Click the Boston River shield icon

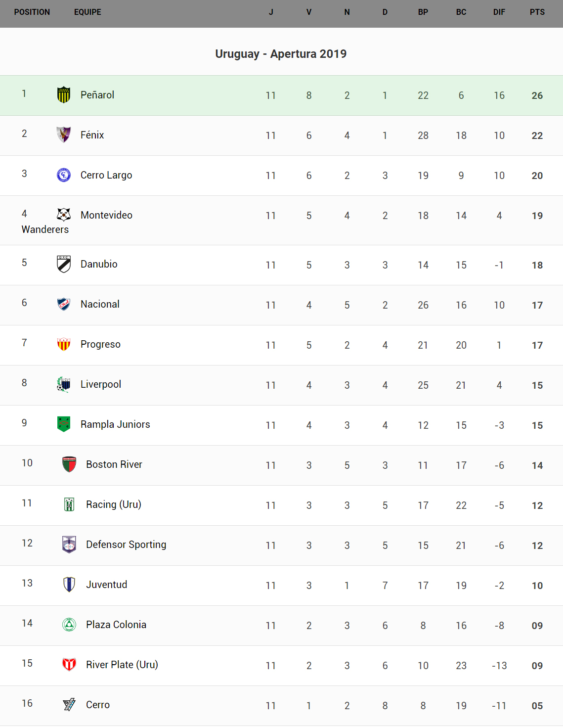click(x=69, y=464)
